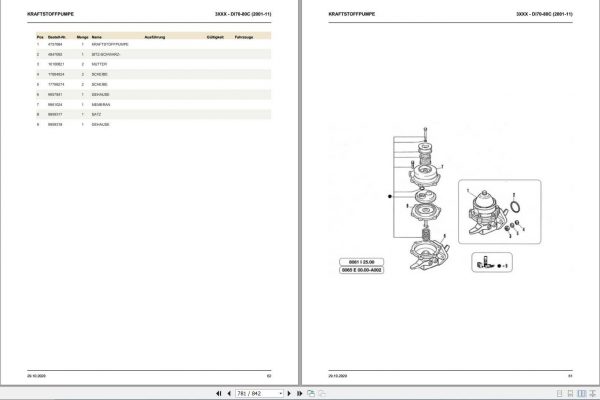Switch to single page view
Image resolution: width=600 pixels, height=400 pixels.
click(559, 393)
